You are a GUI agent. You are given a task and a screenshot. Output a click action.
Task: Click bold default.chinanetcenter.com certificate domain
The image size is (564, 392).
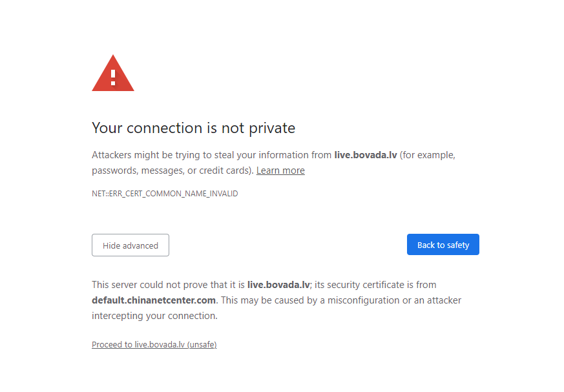(x=154, y=300)
